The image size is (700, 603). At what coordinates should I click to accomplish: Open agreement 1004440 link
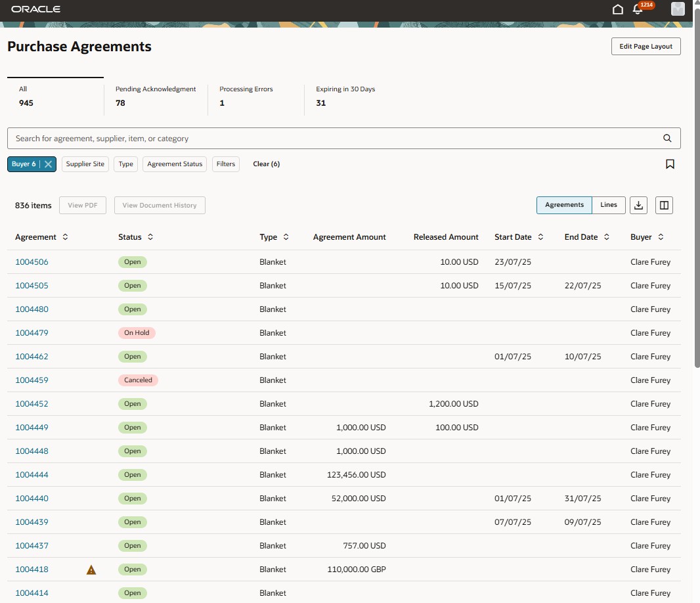tap(32, 499)
